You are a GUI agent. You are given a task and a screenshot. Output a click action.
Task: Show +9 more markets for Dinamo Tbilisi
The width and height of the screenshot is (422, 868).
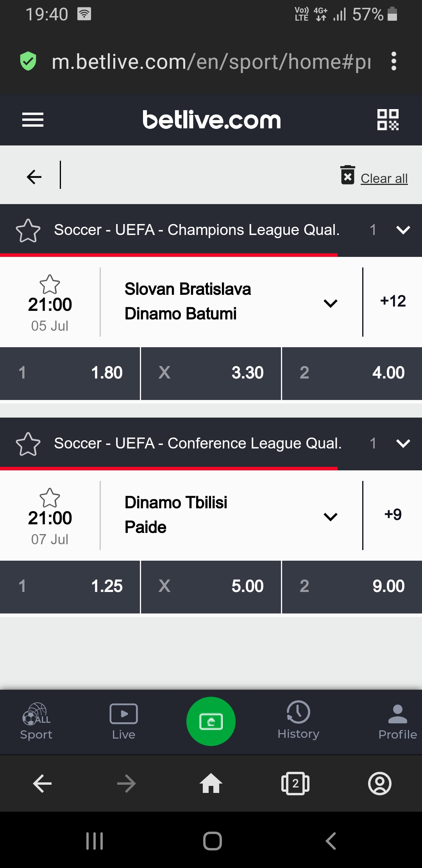tap(393, 515)
